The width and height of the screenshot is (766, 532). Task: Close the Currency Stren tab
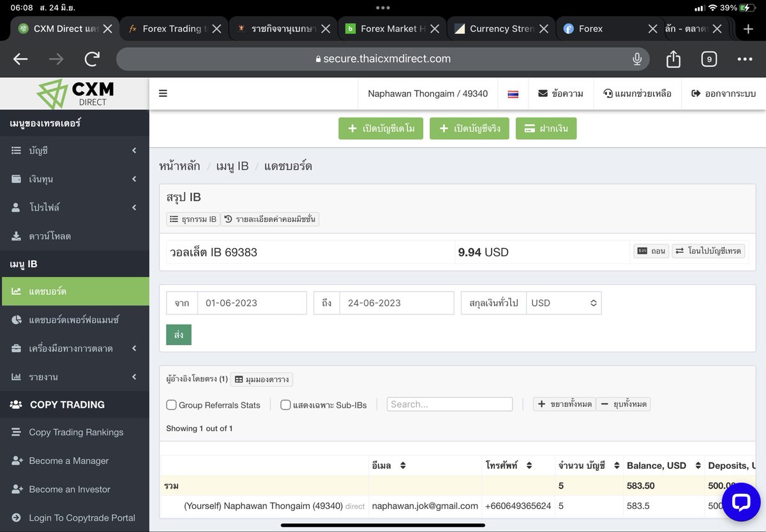[x=544, y=29]
